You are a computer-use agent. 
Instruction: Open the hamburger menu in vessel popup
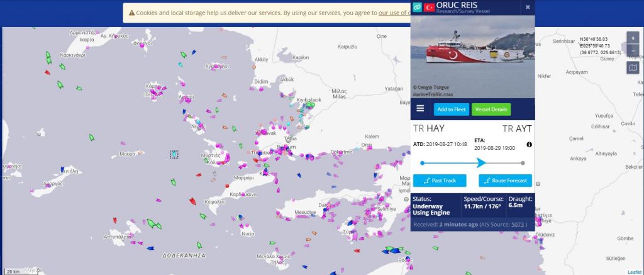[x=420, y=109]
